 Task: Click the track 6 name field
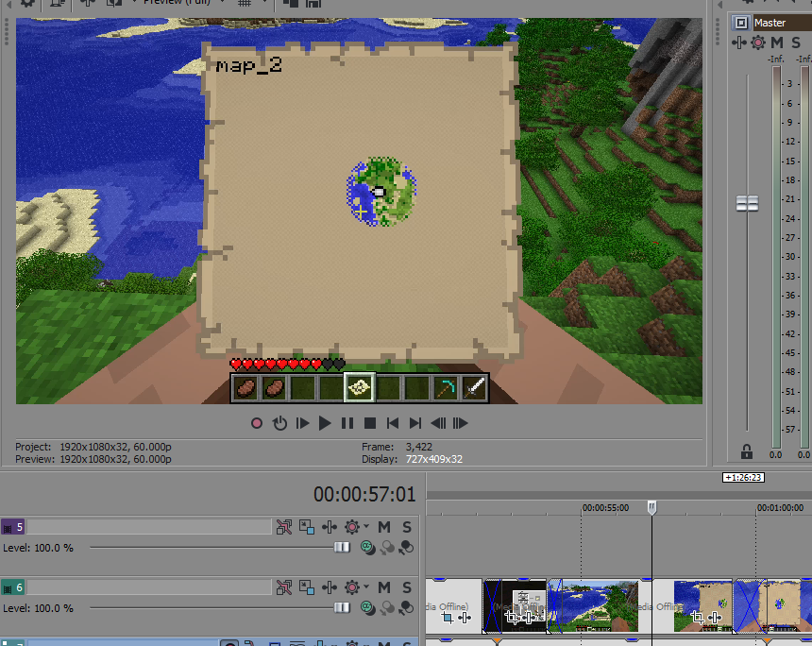pyautogui.click(x=149, y=587)
